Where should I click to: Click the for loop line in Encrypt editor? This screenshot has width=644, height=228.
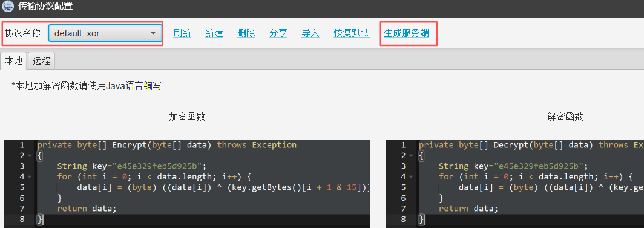(154, 177)
